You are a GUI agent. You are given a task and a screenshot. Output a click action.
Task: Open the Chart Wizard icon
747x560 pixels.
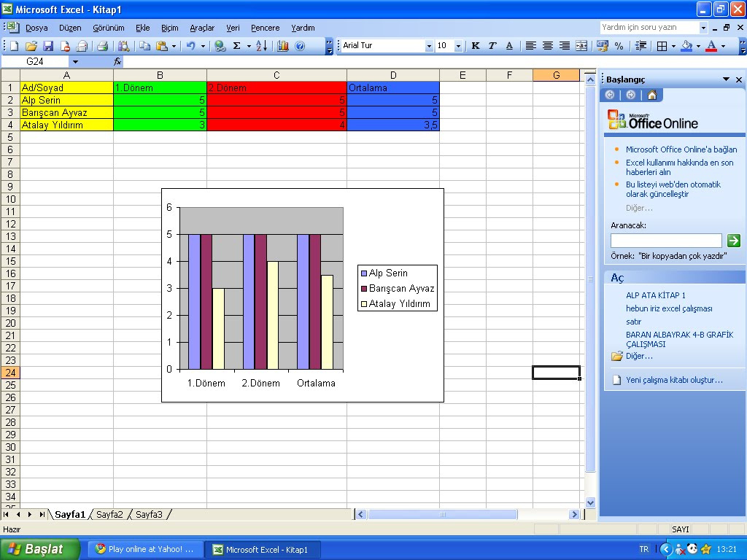283,45
